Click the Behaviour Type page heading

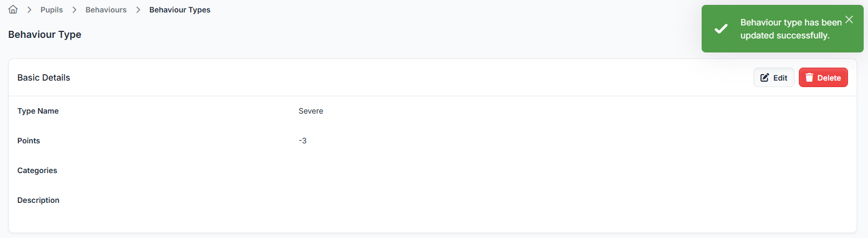coord(45,35)
